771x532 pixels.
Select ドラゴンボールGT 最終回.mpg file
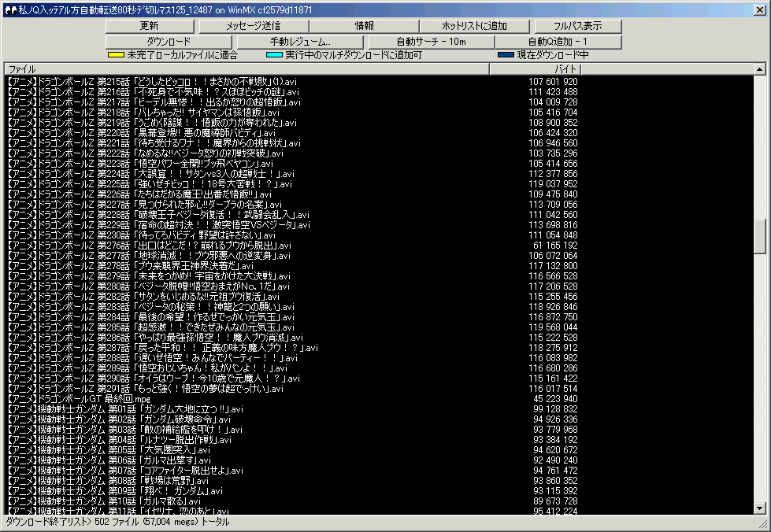(77, 398)
